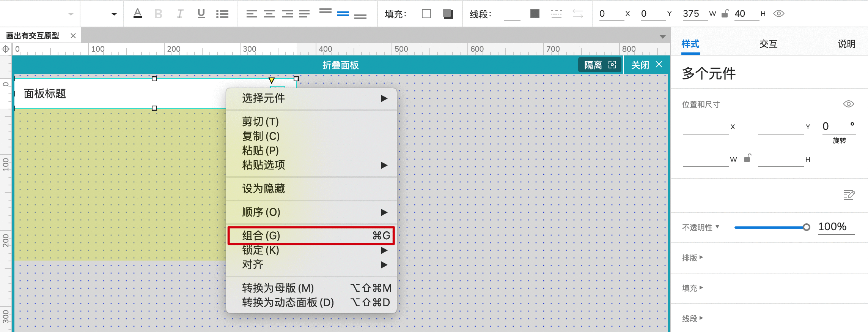Expand the 线段 section
Image resolution: width=868 pixels, height=332 pixels.
click(693, 318)
